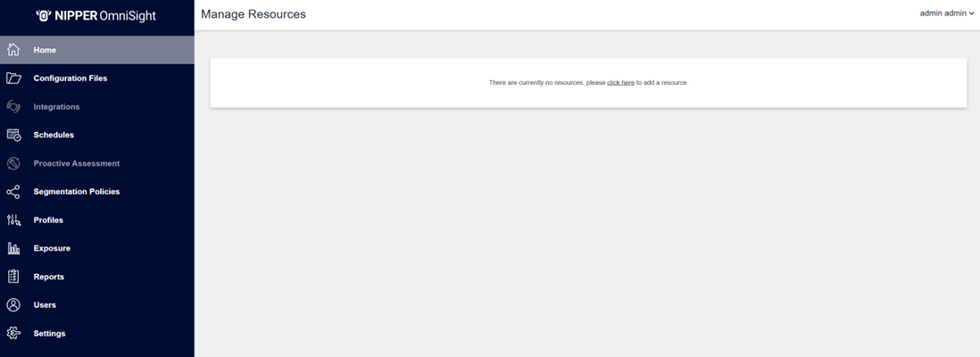Go to Reports via sidebar label
This screenshot has height=357, width=980.
(49, 277)
